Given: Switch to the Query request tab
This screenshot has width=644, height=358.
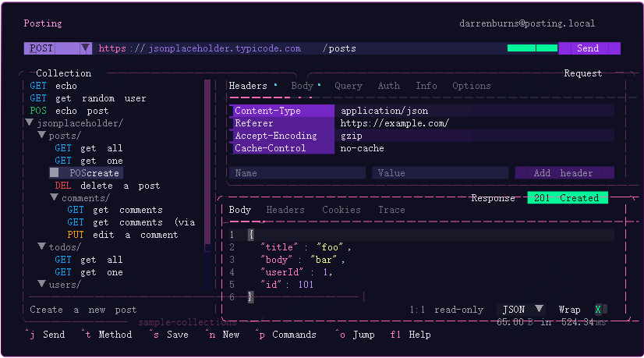Looking at the screenshot, I should point(348,86).
